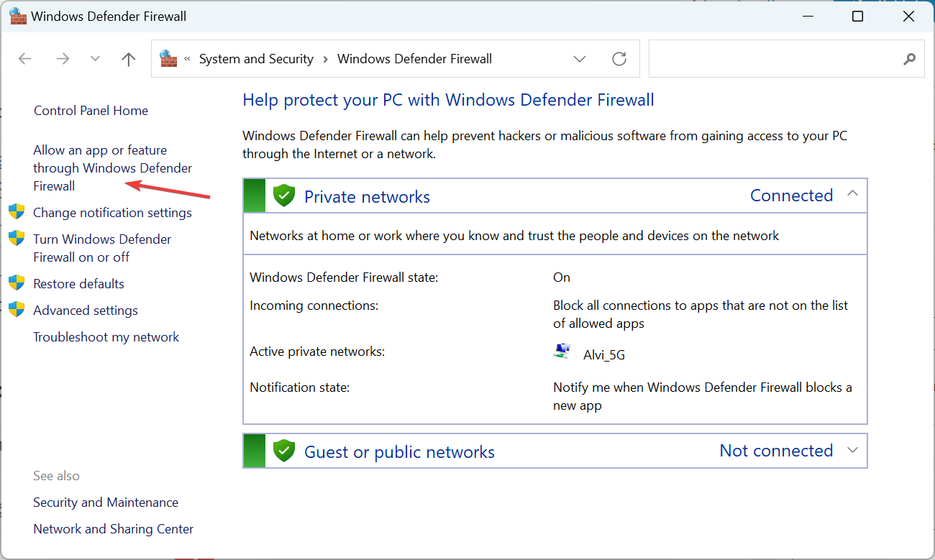The image size is (935, 560).
Task: Open Troubleshoot my network
Action: click(106, 337)
